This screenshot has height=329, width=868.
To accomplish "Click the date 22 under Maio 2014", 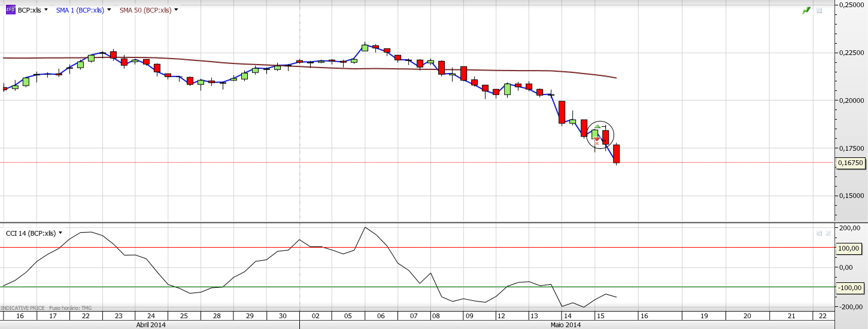I will coord(823,315).
